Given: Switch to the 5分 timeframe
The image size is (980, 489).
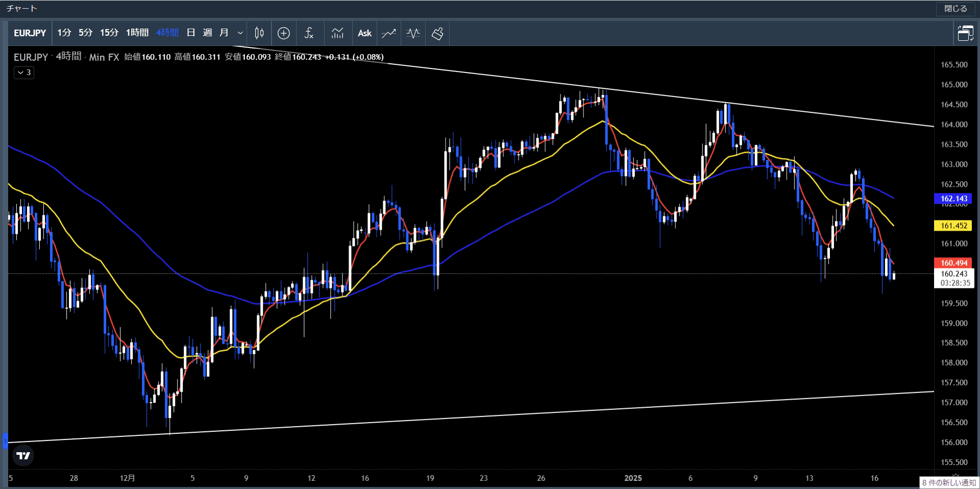Looking at the screenshot, I should tap(86, 33).
